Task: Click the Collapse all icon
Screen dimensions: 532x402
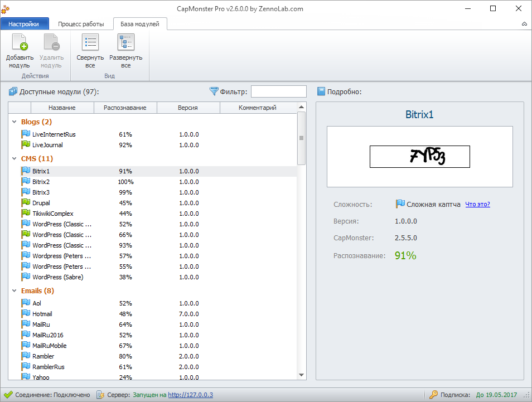Action: pos(90,42)
